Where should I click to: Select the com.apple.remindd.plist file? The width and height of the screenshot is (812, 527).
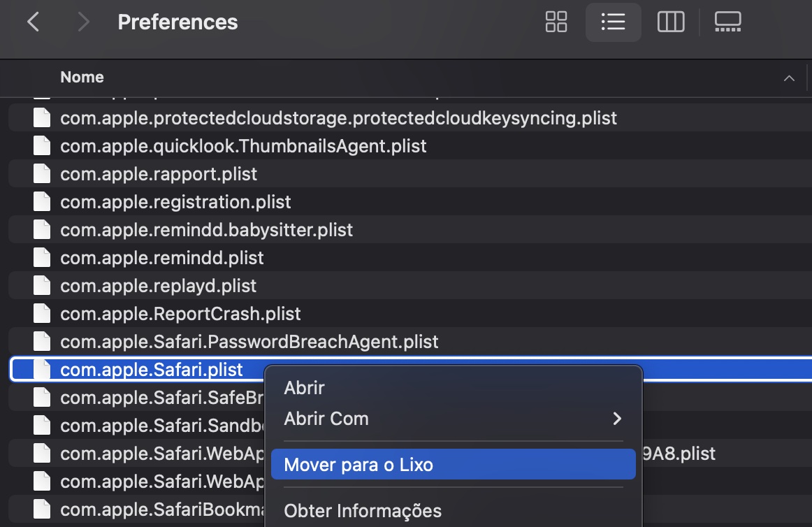(161, 257)
